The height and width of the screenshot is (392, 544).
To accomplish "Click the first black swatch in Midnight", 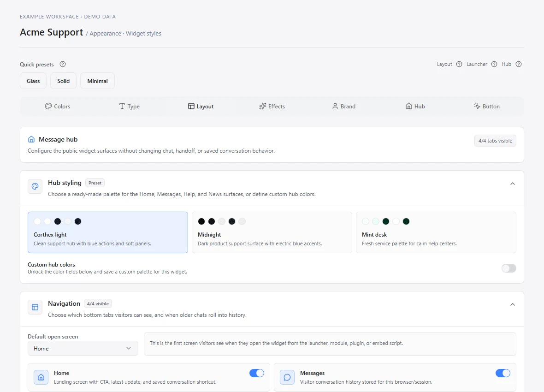I will (x=201, y=221).
